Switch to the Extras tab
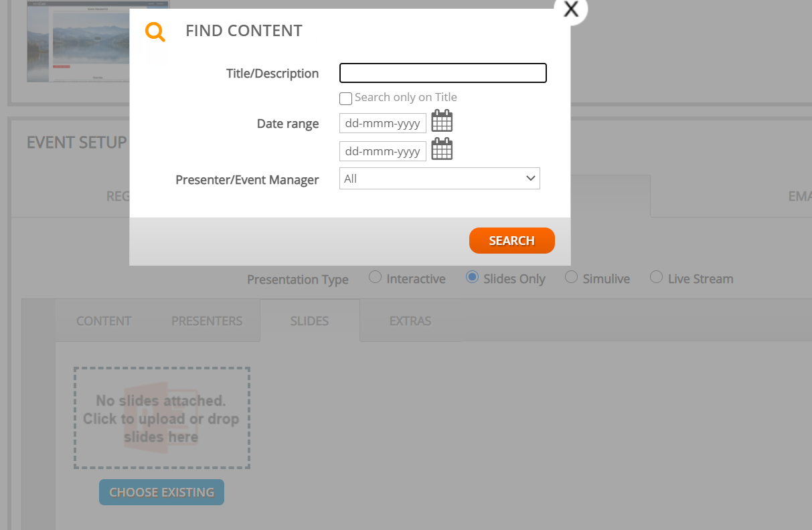 pyautogui.click(x=410, y=321)
